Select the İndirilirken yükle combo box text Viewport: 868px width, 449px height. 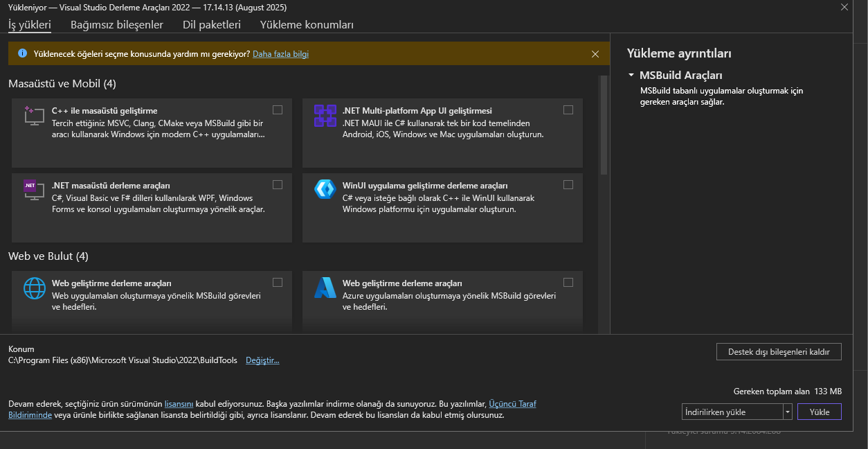[x=732, y=412]
